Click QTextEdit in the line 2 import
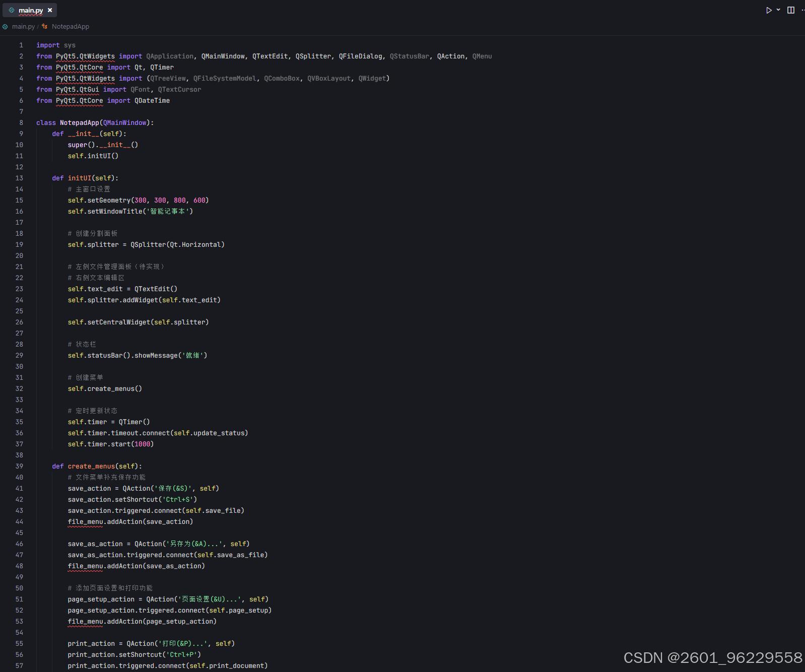 270,56
